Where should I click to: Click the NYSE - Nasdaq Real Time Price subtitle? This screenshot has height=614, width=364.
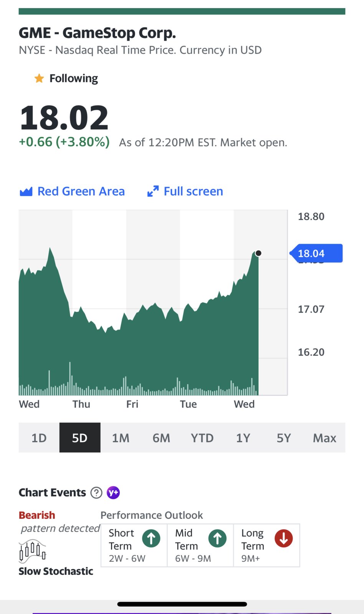click(140, 50)
